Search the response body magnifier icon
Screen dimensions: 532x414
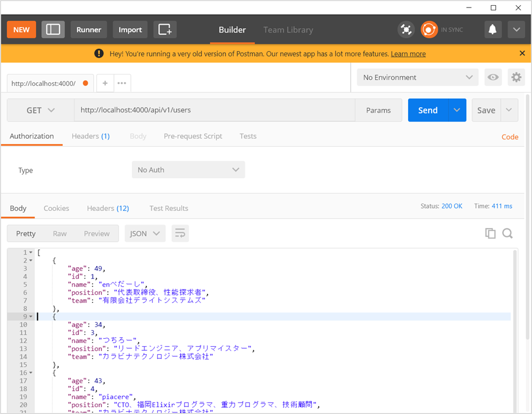point(507,233)
